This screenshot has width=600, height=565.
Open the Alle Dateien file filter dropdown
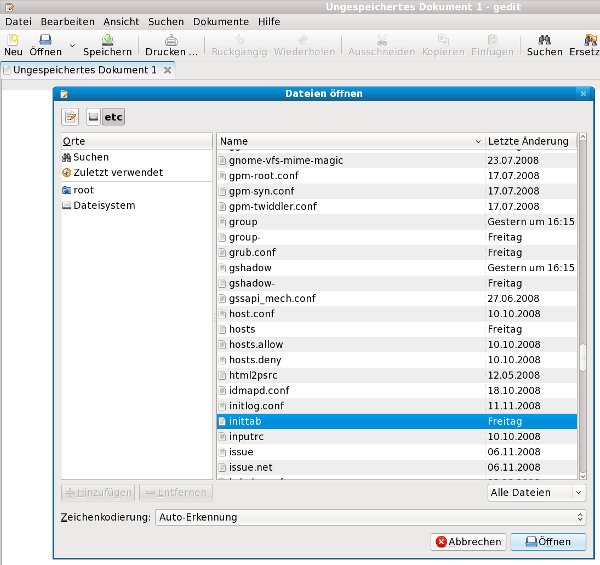(536, 492)
